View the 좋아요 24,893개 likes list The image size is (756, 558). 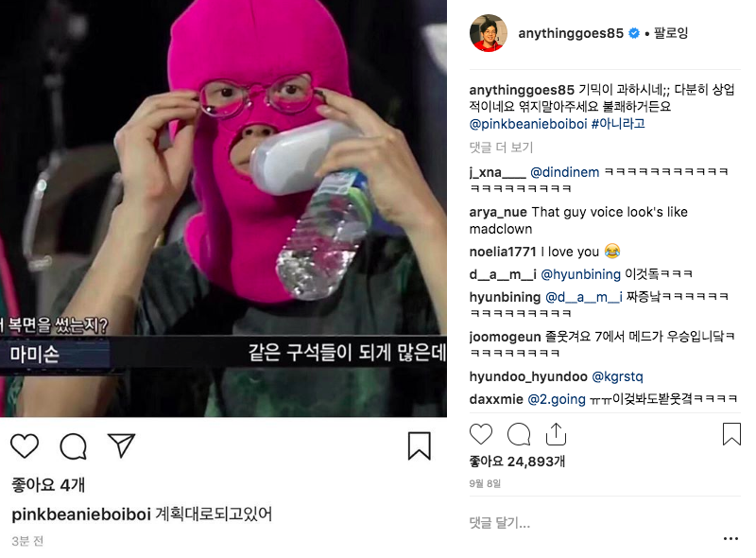pyautogui.click(x=517, y=462)
